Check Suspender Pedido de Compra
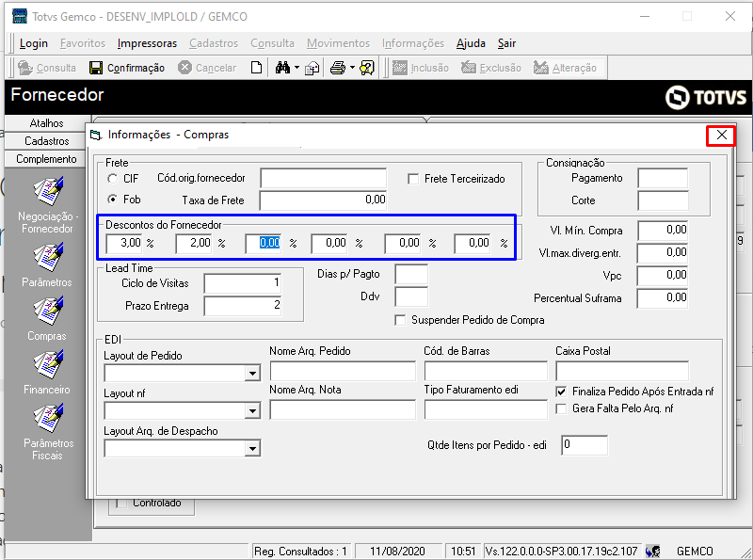Viewport: 753px width, 560px height. [399, 320]
